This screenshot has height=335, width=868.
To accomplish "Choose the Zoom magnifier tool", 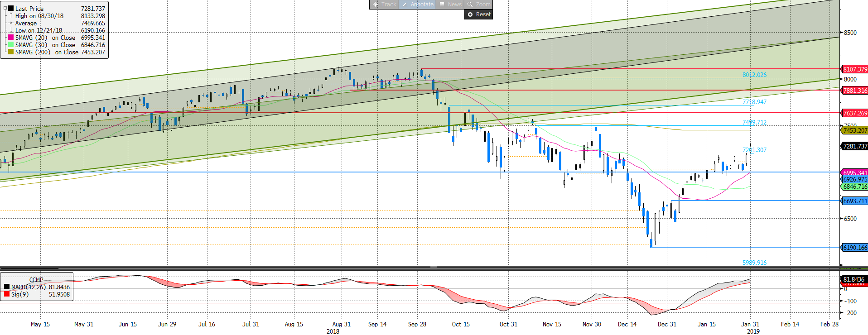I will pyautogui.click(x=478, y=5).
